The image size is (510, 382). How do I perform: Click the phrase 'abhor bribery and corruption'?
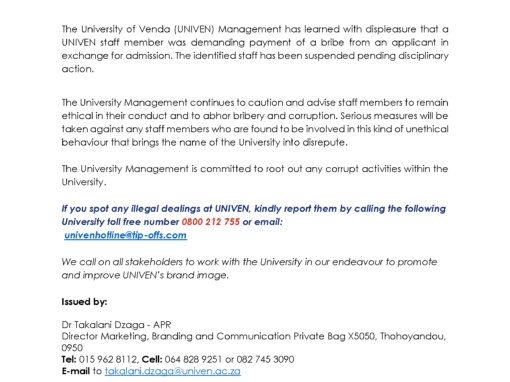point(270,116)
